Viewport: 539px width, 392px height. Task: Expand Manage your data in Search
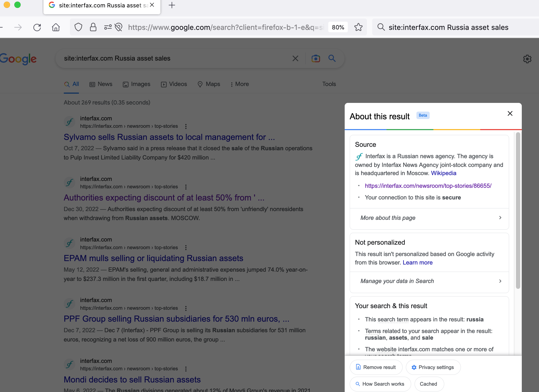[x=429, y=281]
